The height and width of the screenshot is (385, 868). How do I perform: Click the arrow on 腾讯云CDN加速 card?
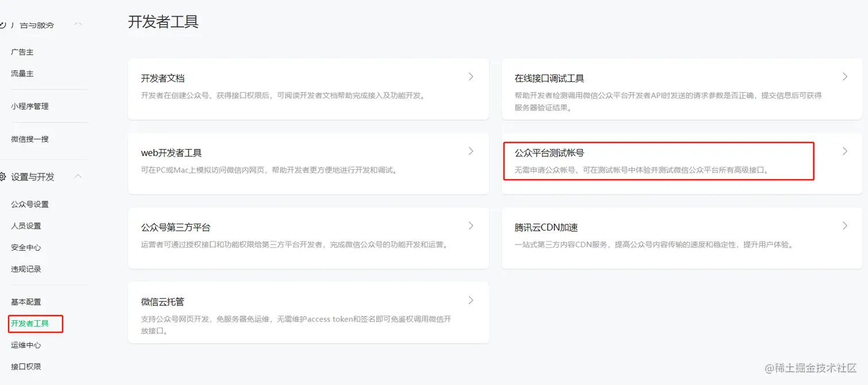coord(845,225)
